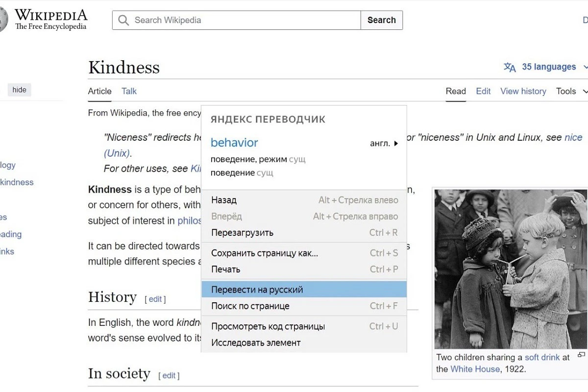
Task: Select Вперёд in the context menu
Action: [x=304, y=216]
